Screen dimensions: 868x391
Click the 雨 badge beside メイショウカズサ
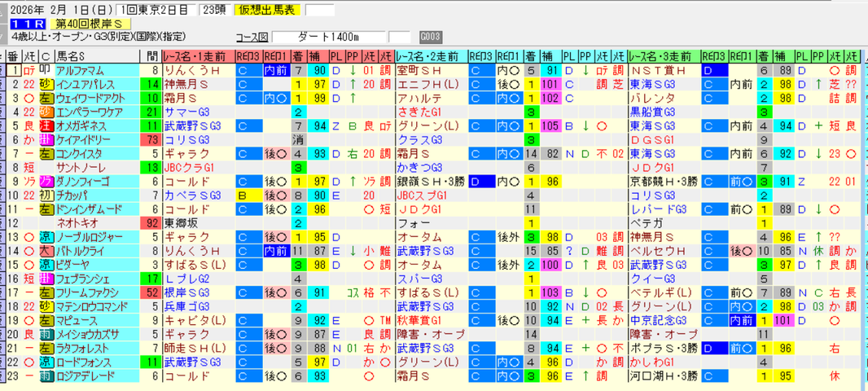point(46,334)
